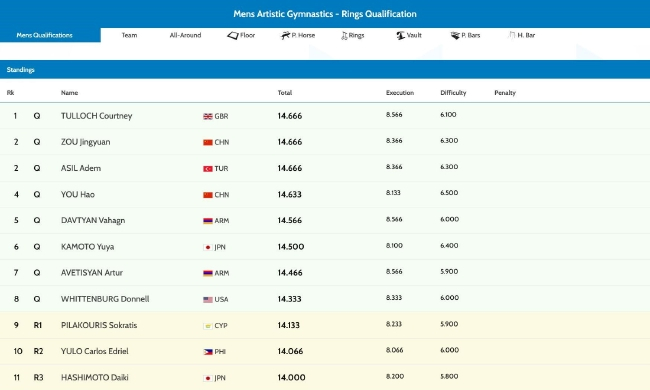This screenshot has height=390, width=650.
Task: Open the Parallel Bars icon
Action: click(455, 36)
